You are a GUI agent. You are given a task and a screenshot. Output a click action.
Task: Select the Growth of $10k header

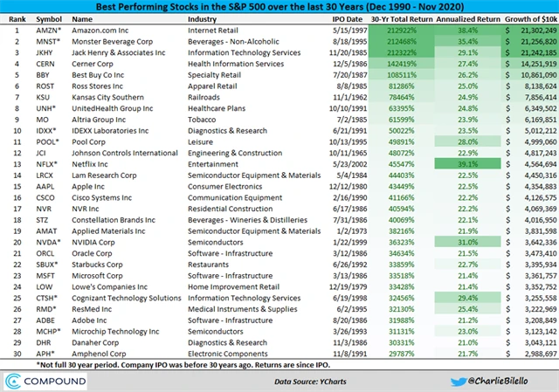click(531, 19)
